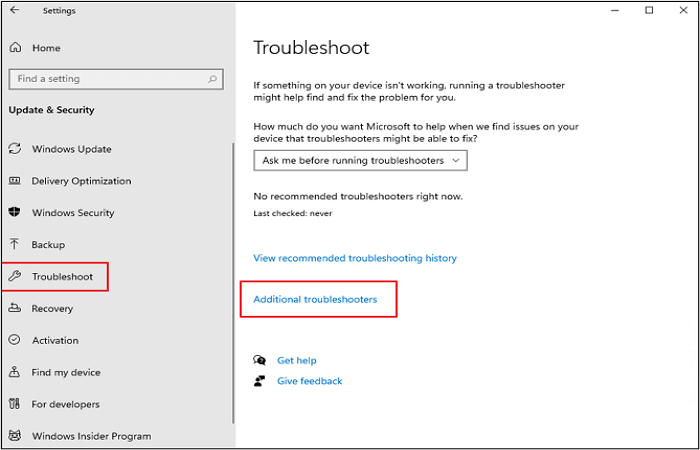Click the sidebar vertical scrollbar
The width and height of the screenshot is (700, 450).
(x=233, y=280)
